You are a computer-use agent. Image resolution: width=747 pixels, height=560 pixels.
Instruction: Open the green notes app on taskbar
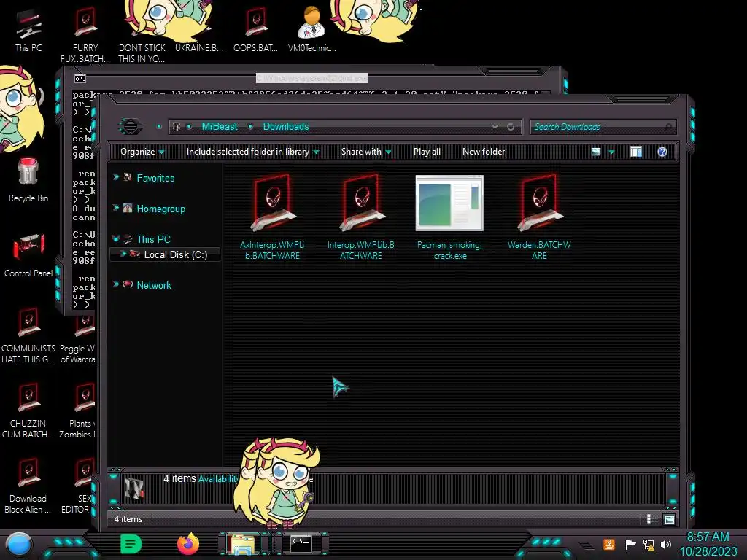tap(131, 544)
